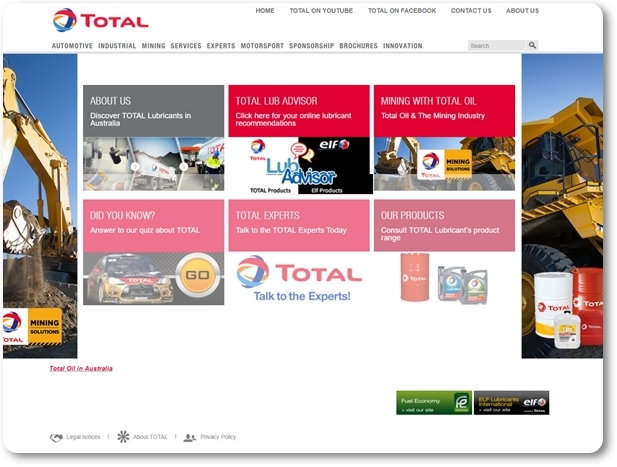Click the TOTAL Products label in Lub Advisor
Screen dimensions: 617x467
(x=270, y=190)
